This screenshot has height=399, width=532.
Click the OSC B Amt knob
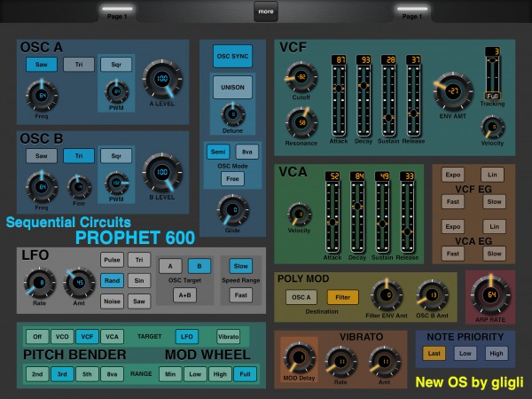click(x=433, y=295)
